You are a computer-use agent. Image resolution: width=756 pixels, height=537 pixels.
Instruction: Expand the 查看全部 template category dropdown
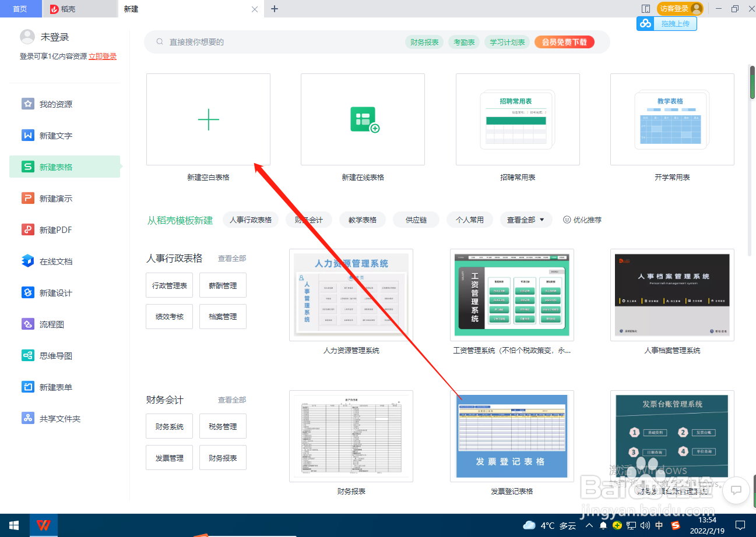(526, 220)
